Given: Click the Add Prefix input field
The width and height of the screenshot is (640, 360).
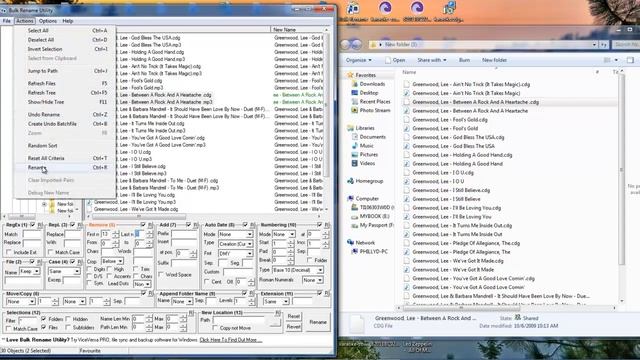Looking at the screenshot, I should (x=184, y=234).
